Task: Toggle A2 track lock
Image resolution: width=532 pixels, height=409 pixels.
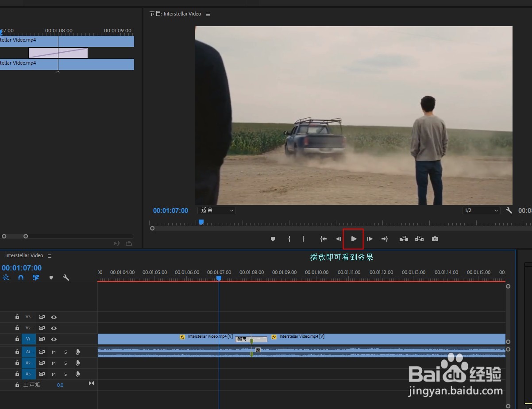Action: [x=17, y=363]
